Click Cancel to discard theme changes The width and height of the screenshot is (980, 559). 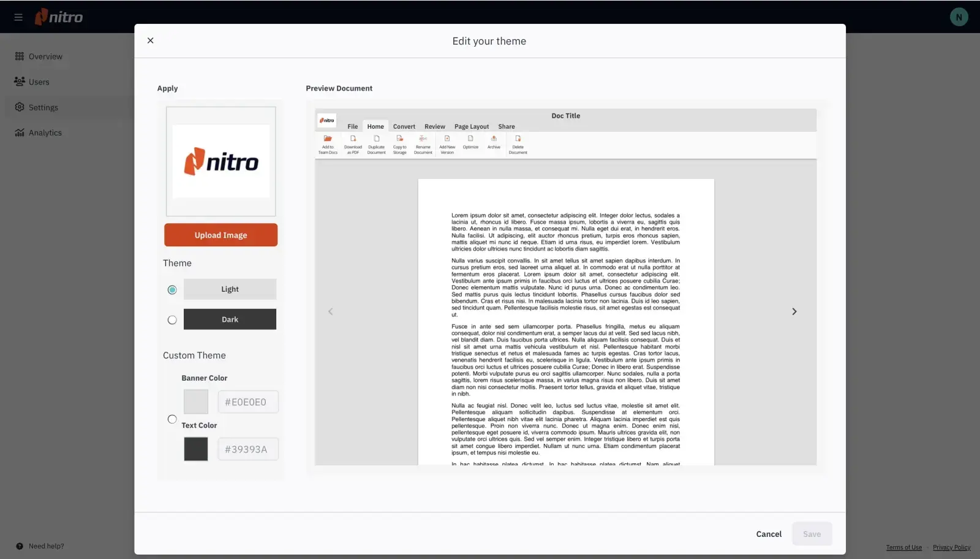pyautogui.click(x=769, y=534)
